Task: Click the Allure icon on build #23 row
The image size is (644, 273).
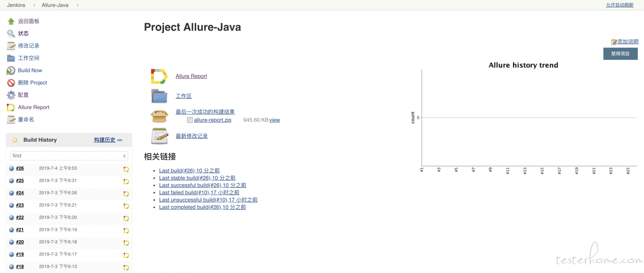Action: [126, 206]
